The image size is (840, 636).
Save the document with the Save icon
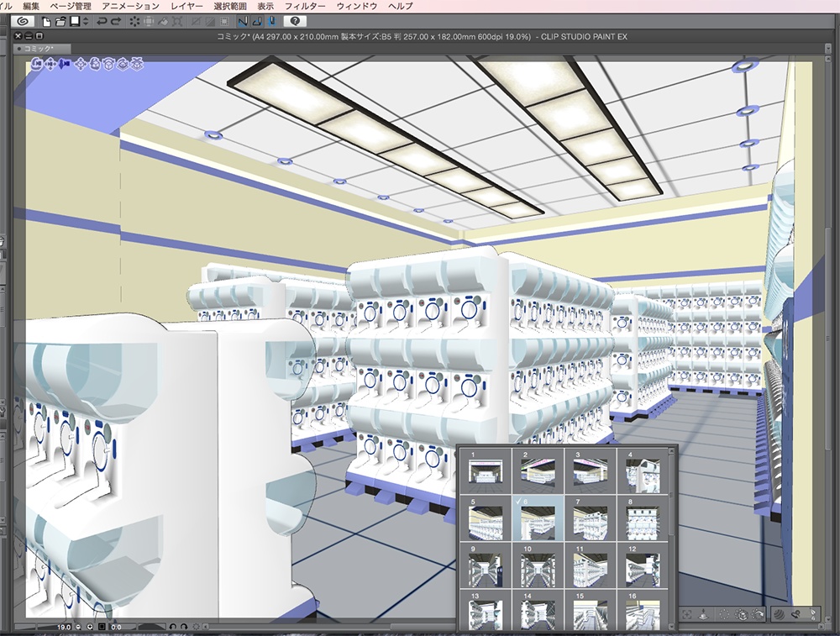click(x=75, y=22)
